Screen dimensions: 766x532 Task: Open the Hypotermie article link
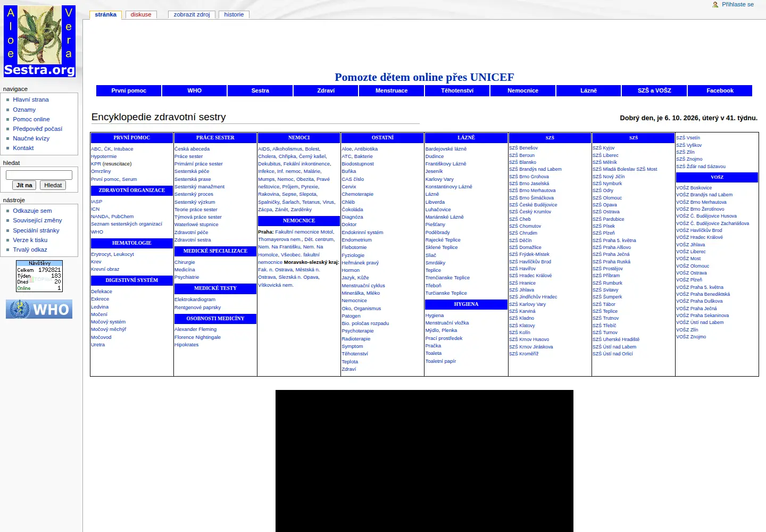coord(104,156)
